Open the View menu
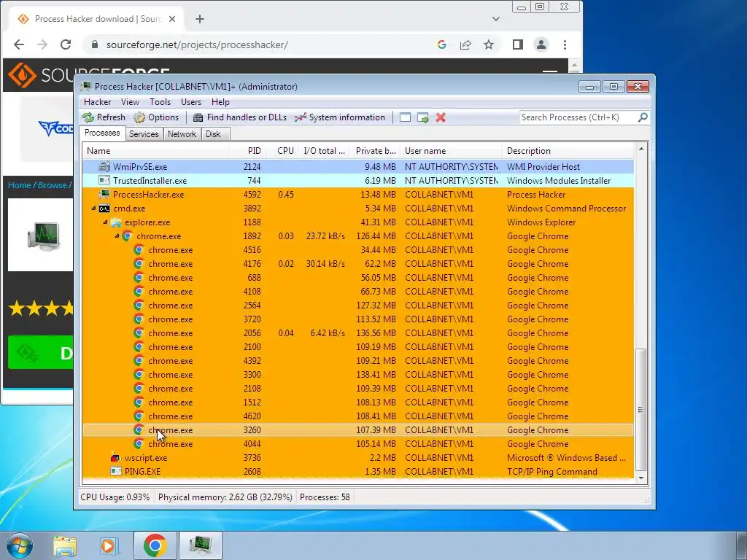This screenshot has height=560, width=747. [x=130, y=102]
